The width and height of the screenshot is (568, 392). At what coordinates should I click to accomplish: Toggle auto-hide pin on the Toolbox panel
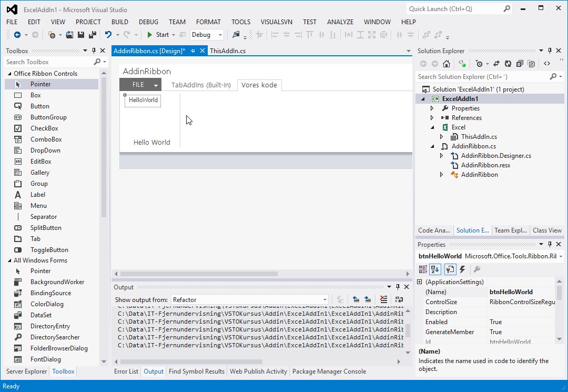pyautogui.click(x=95, y=51)
